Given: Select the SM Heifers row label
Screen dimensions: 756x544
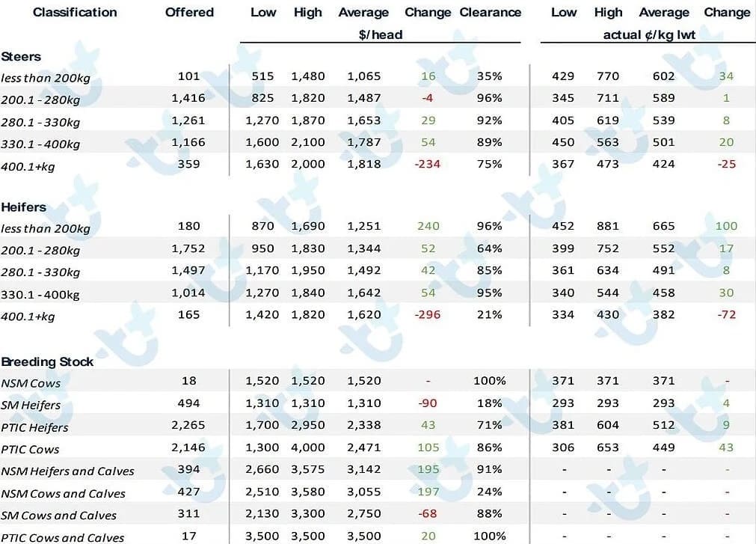Looking at the screenshot, I should coord(31,405).
